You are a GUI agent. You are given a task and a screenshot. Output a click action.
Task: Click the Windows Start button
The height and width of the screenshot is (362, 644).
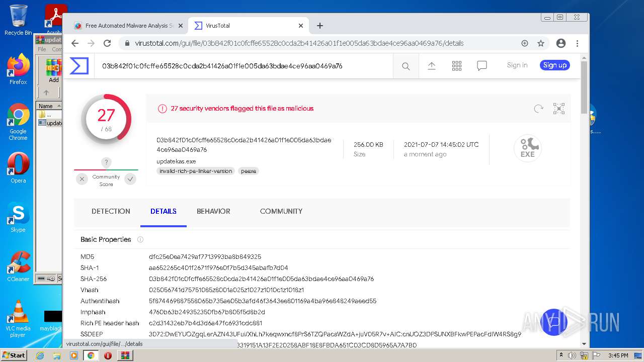tap(14, 355)
